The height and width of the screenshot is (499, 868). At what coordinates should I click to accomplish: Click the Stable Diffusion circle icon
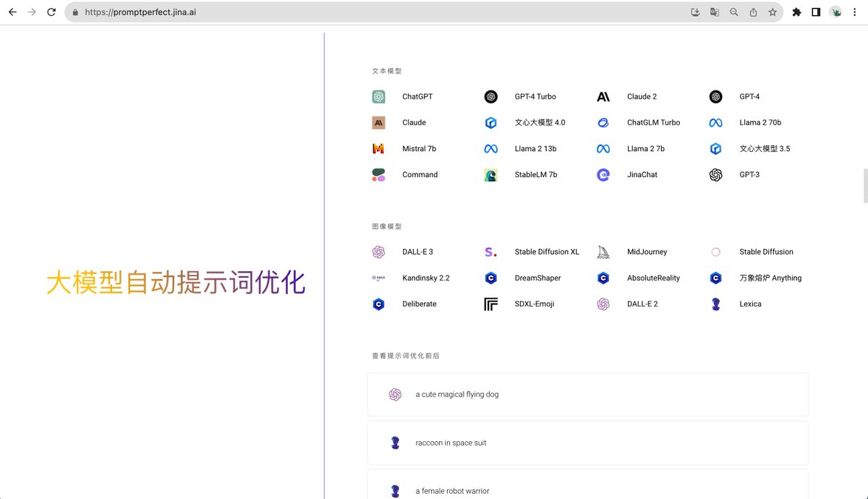coord(715,252)
